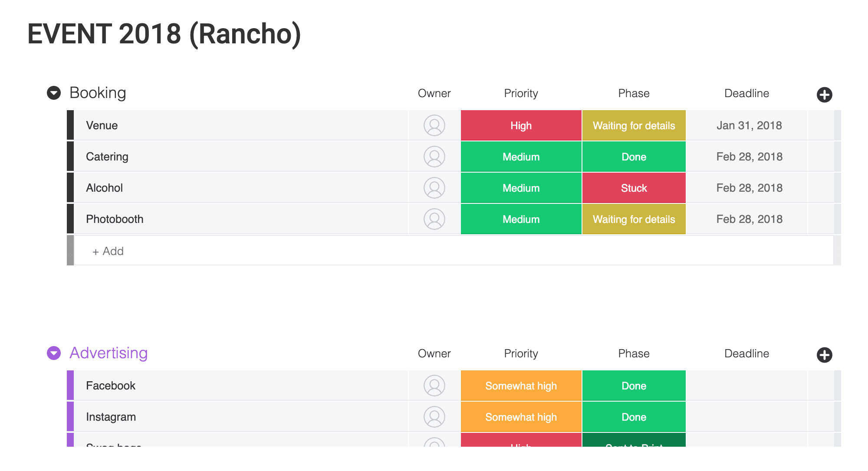Open Facebook's Somewhat high priority cell
Viewport: 868px width, 471px height.
(x=521, y=386)
